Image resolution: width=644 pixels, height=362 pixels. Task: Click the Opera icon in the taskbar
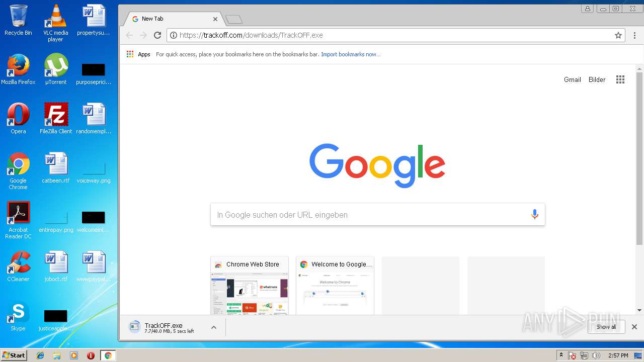pos(91,355)
